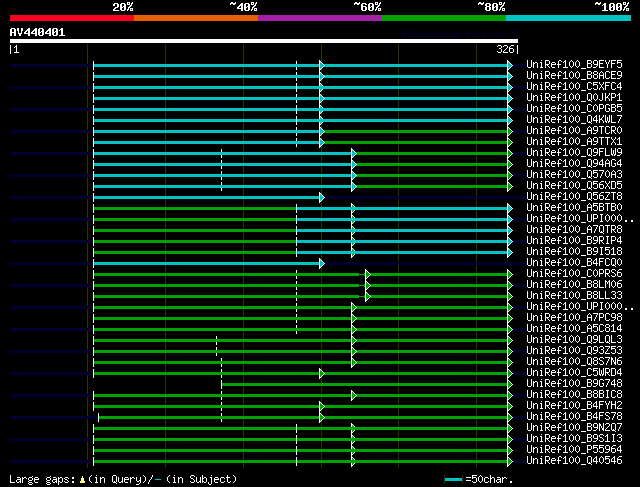Click the ~40% legend percentage label

coord(243,7)
